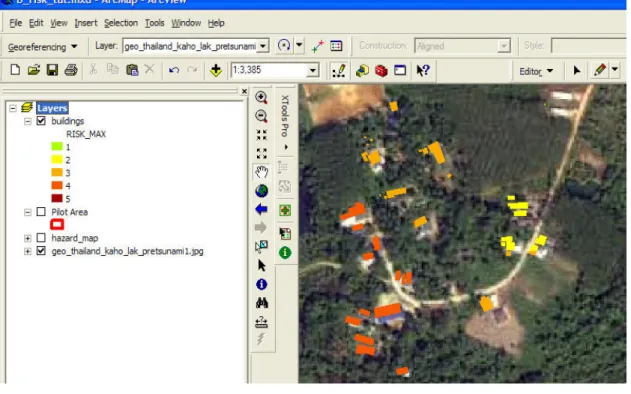The image size is (631, 394).
Task: Click the green info icon in XTools Pro
Action: 285,253
